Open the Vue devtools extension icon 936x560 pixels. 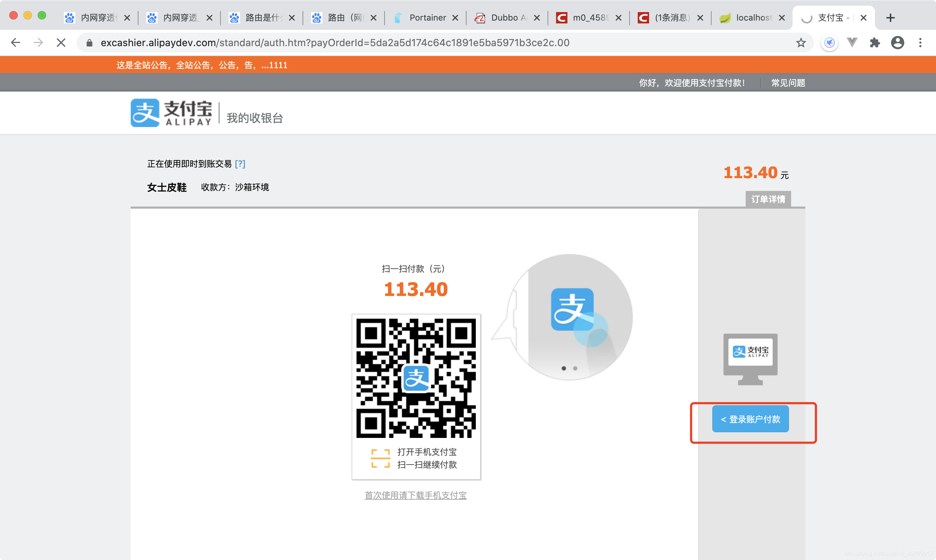click(x=852, y=43)
